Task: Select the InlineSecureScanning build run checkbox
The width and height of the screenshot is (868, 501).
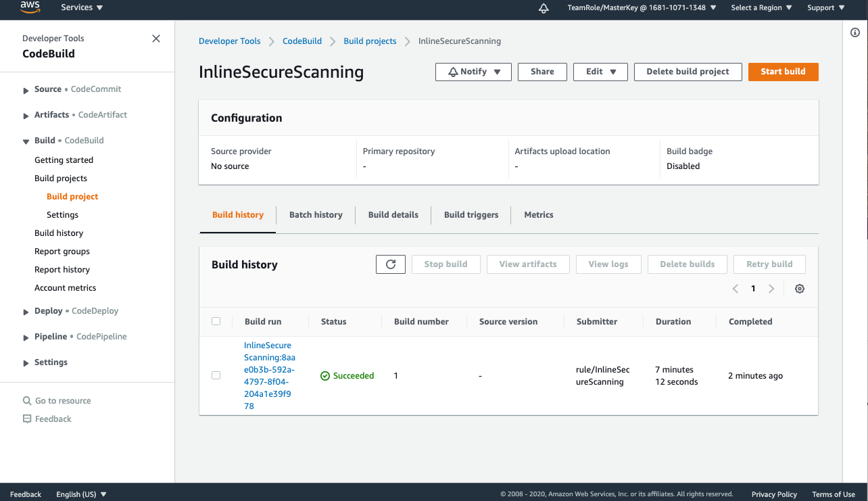Action: pyautogui.click(x=216, y=375)
